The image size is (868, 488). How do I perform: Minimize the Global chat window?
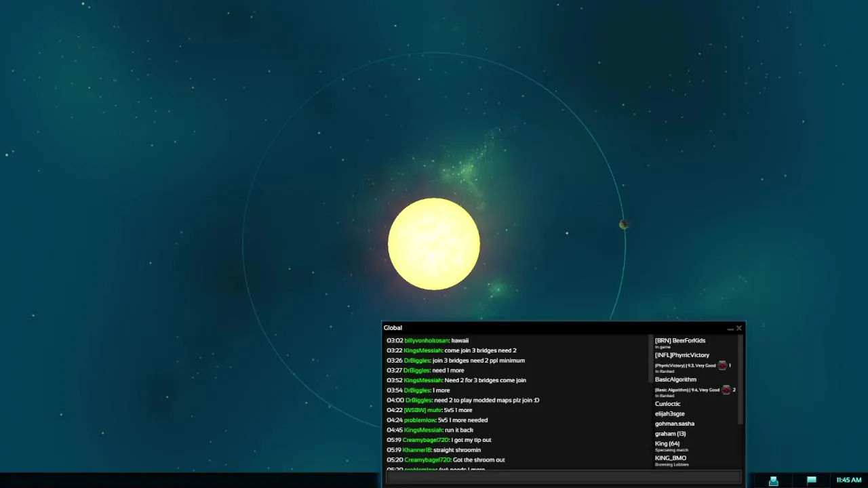point(730,328)
